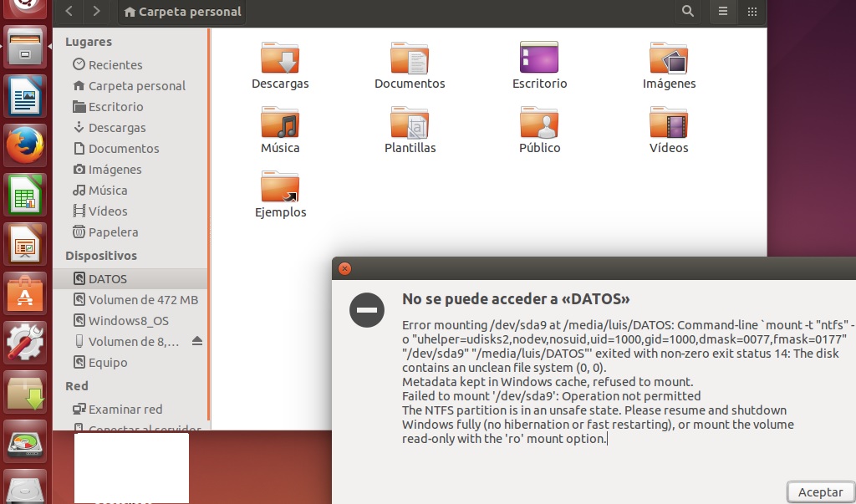Open the Files cabinet icon in launcher
Viewport: 856px width, 504px height.
click(24, 48)
